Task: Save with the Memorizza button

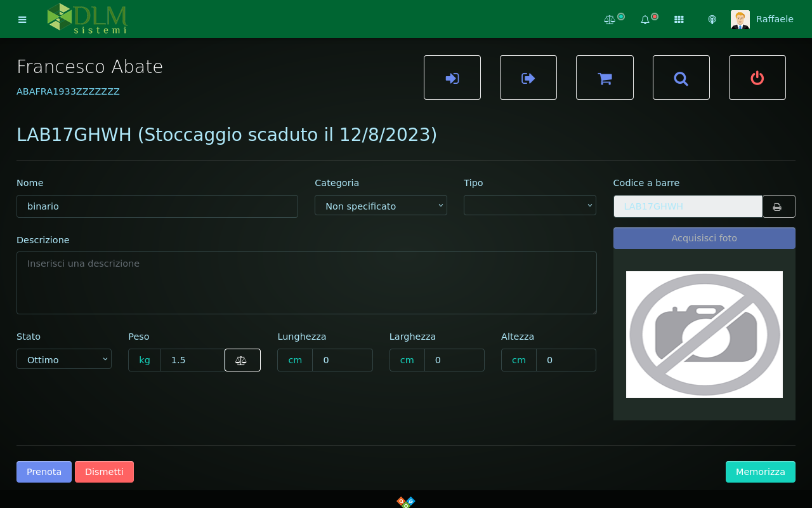Action: coord(760,472)
